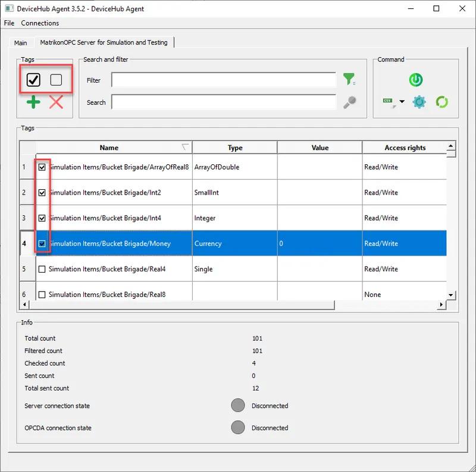Screen dimensions: 476x472
Task: Add a new tag with the green plus icon
Action: [33, 102]
